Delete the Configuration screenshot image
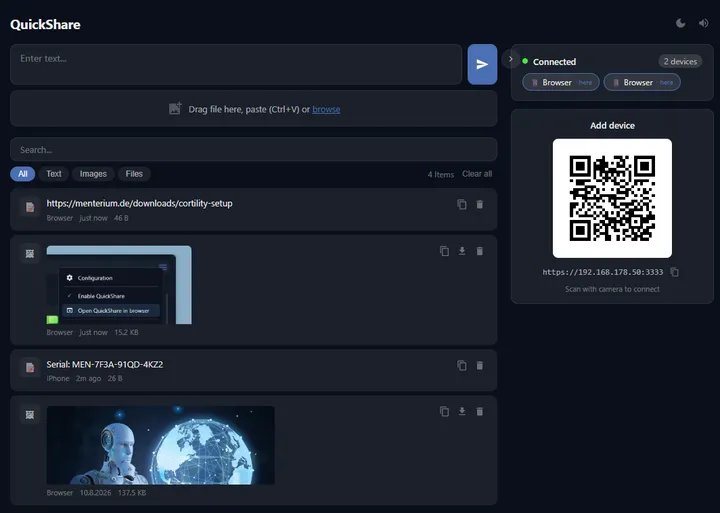Image resolution: width=720 pixels, height=513 pixels. [x=479, y=251]
